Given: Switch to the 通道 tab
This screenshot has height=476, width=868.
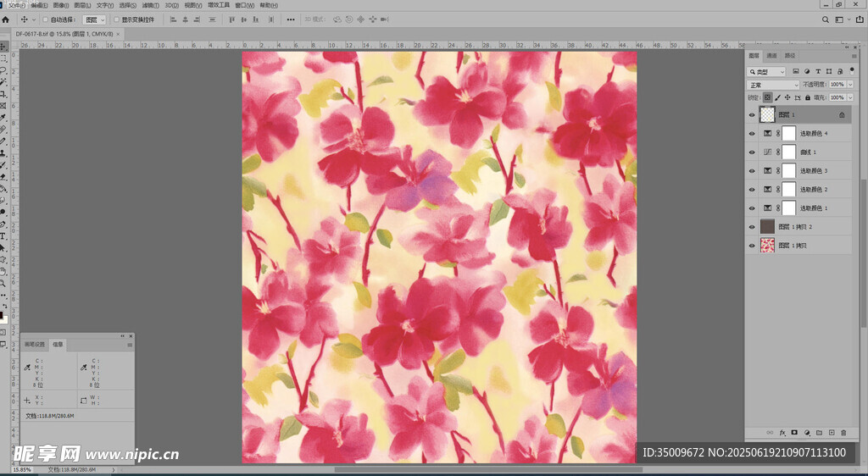Looking at the screenshot, I should (771, 56).
